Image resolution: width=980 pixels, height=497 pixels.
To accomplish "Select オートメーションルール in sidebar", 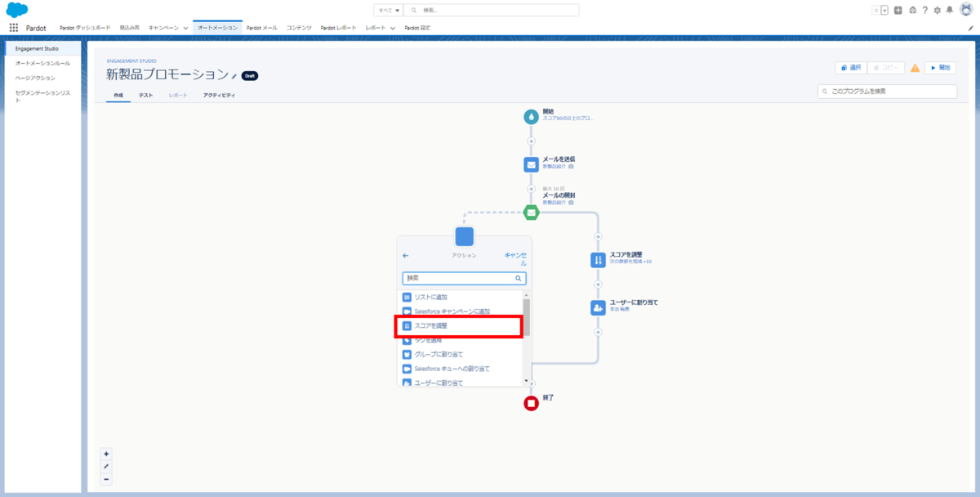I will click(x=42, y=63).
